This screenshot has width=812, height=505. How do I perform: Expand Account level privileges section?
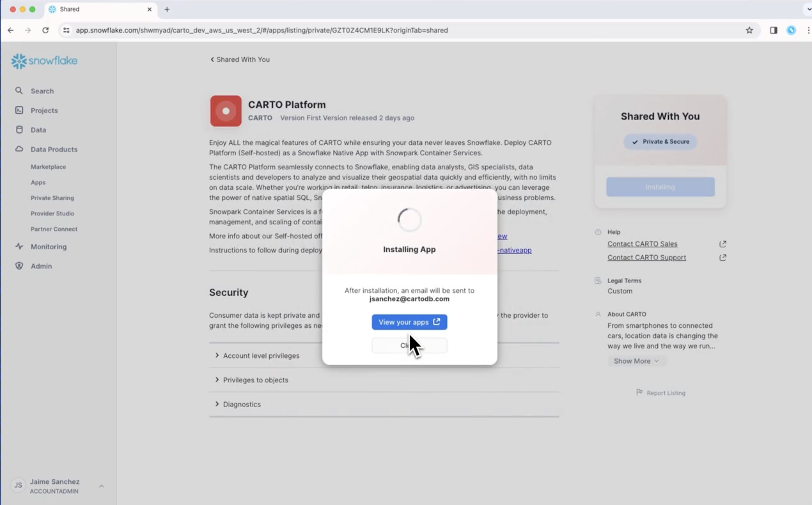pos(261,355)
